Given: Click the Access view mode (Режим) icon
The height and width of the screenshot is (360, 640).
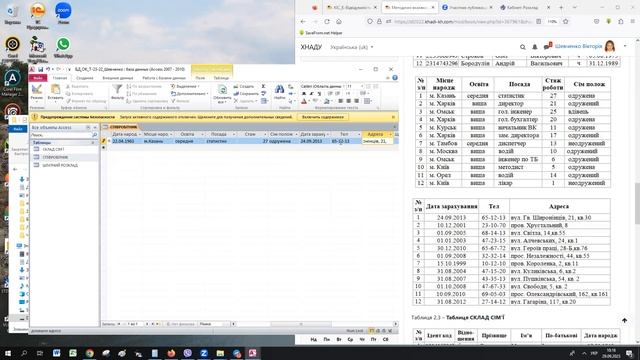Looking at the screenshot, I should tap(36, 90).
